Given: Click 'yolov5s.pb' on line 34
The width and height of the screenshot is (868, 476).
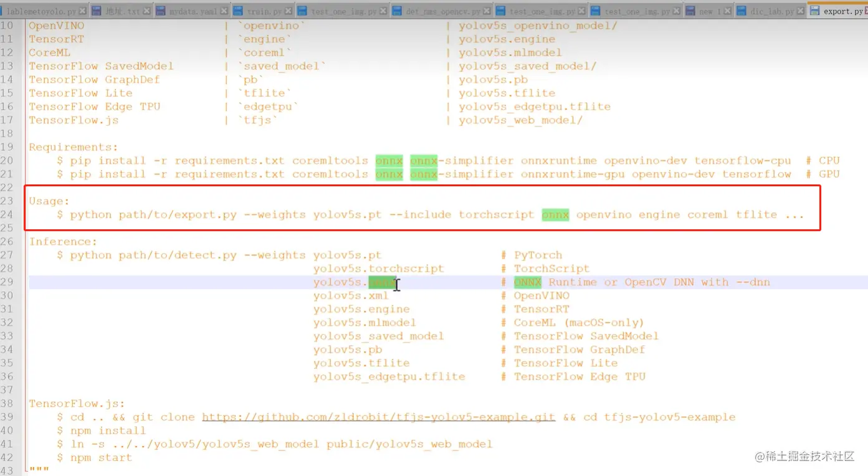Looking at the screenshot, I should coord(348,350).
